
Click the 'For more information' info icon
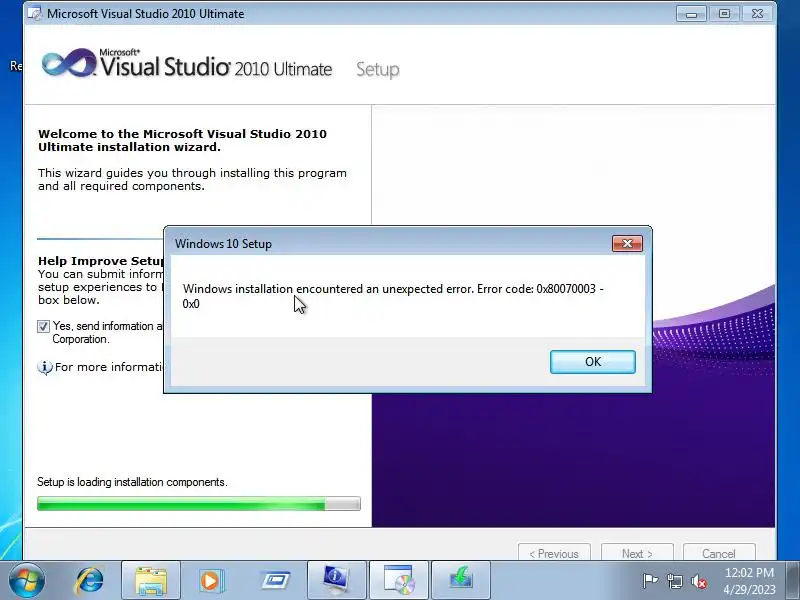click(44, 367)
